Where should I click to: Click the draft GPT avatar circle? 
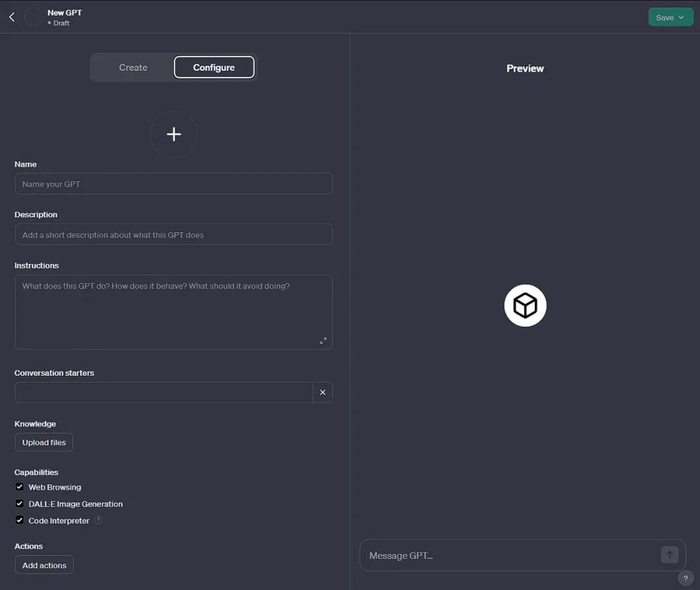click(33, 17)
